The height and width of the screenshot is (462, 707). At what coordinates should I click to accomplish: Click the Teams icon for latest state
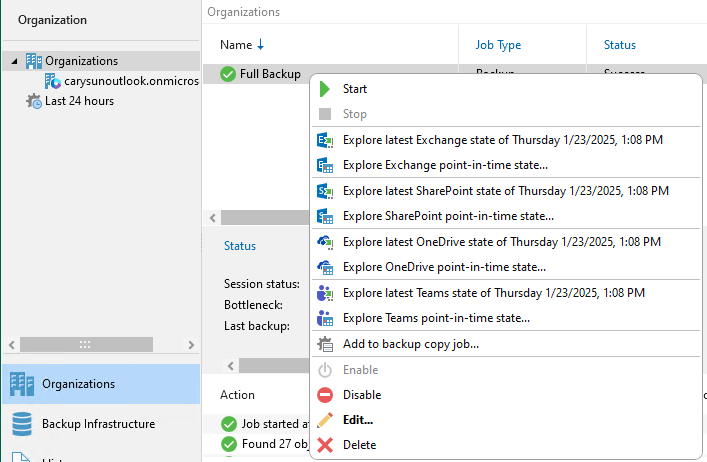point(325,293)
